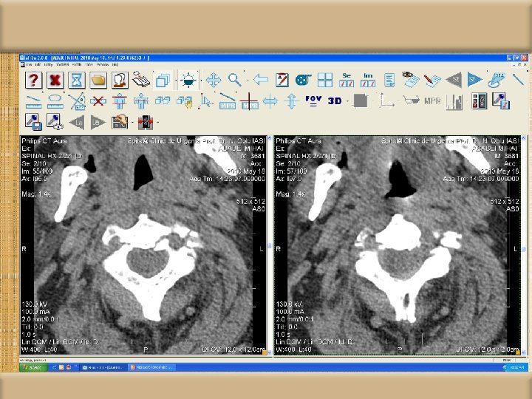This screenshot has width=532, height=399.
Task: Click the MPR crosshair tool
Action: pos(249,101)
